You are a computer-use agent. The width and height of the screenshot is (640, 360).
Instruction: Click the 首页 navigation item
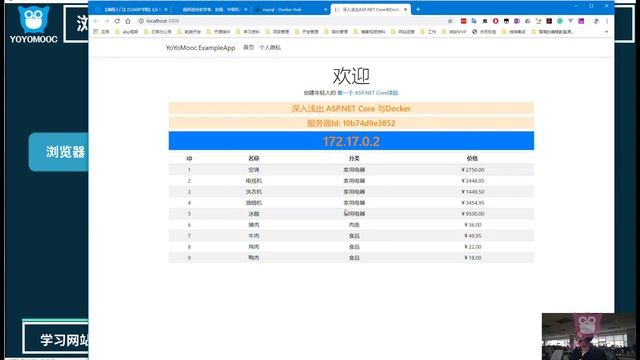[x=248, y=47]
